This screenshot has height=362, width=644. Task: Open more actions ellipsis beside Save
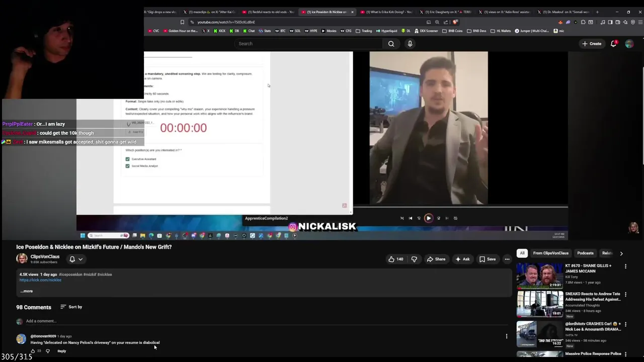pyautogui.click(x=507, y=259)
